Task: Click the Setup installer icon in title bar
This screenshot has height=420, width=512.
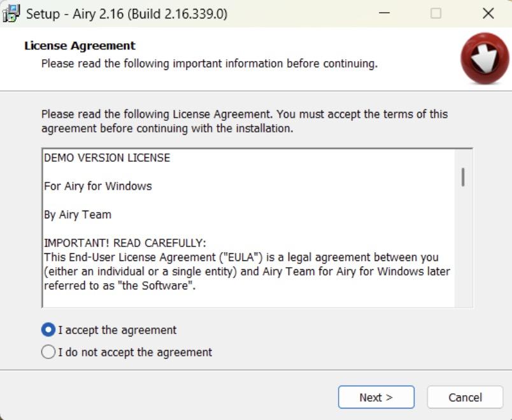Action: (x=11, y=14)
